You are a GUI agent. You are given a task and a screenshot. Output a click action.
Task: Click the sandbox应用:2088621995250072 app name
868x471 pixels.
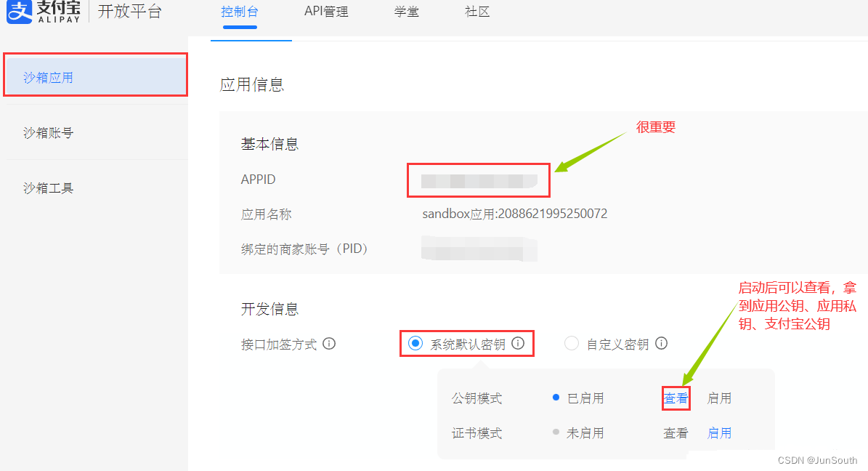(515, 214)
